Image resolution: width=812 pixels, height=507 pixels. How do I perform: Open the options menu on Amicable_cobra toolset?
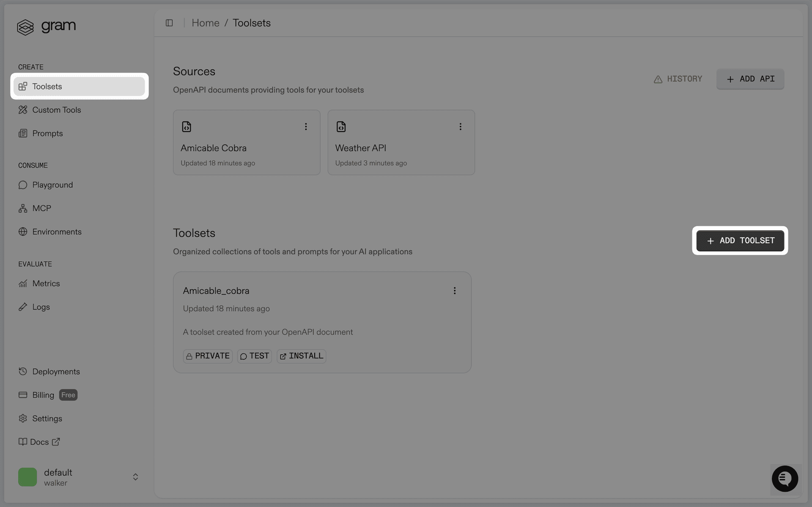(455, 290)
